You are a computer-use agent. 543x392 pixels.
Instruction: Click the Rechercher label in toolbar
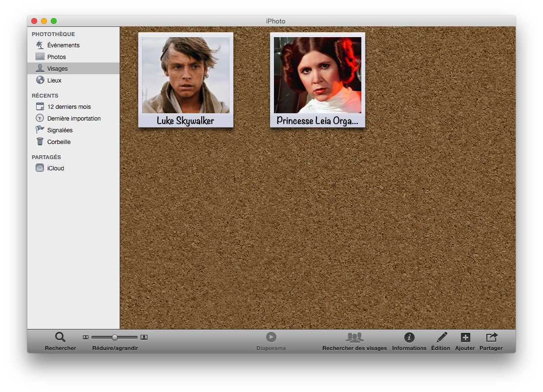point(60,348)
